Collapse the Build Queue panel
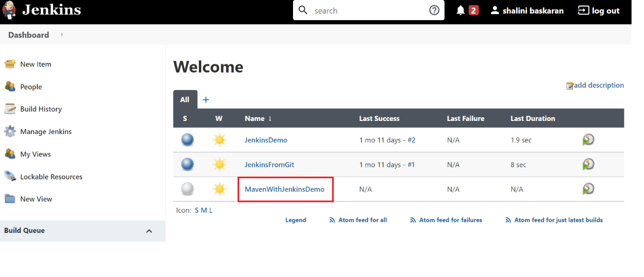This screenshot has width=644, height=277. pos(149,231)
